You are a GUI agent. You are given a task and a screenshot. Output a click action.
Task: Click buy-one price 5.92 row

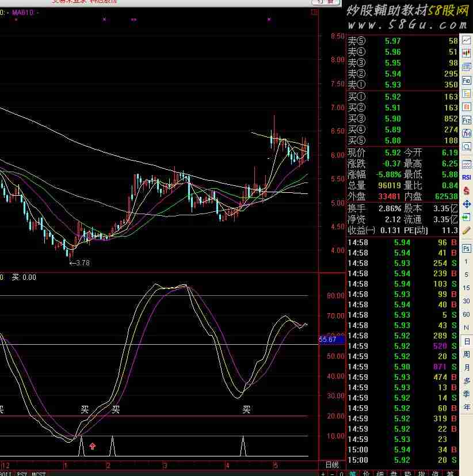click(402, 97)
